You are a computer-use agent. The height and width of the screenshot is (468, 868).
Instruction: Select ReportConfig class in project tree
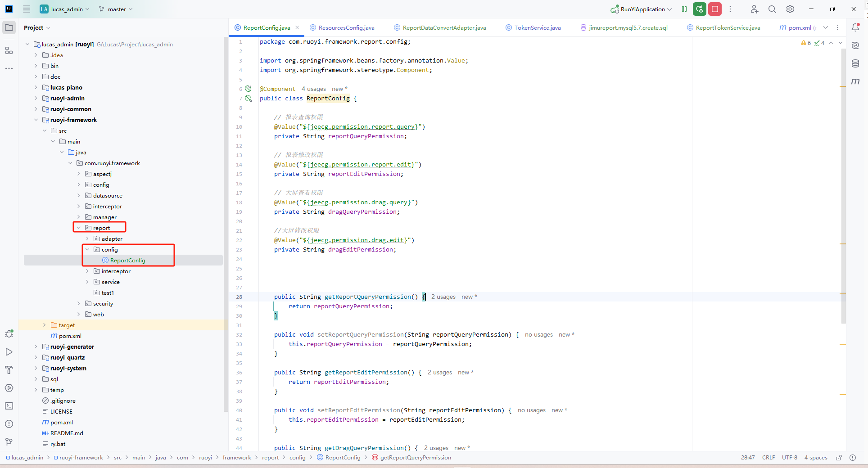123,260
